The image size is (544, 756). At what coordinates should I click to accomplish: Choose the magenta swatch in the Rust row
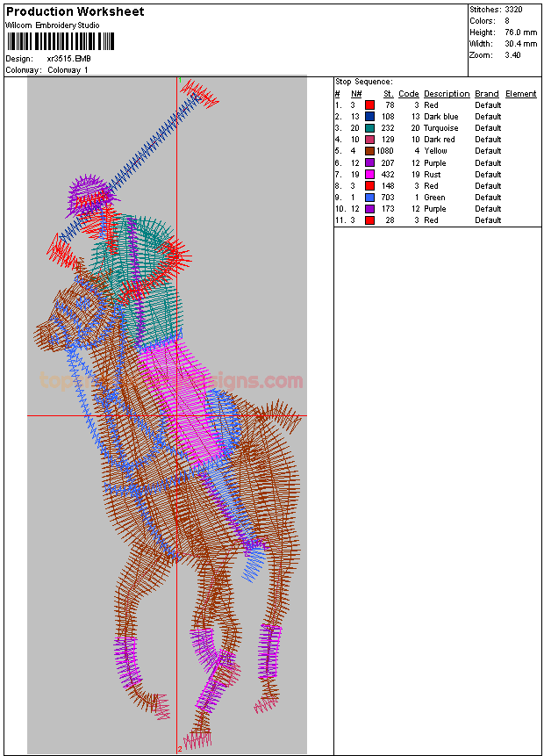[369, 175]
